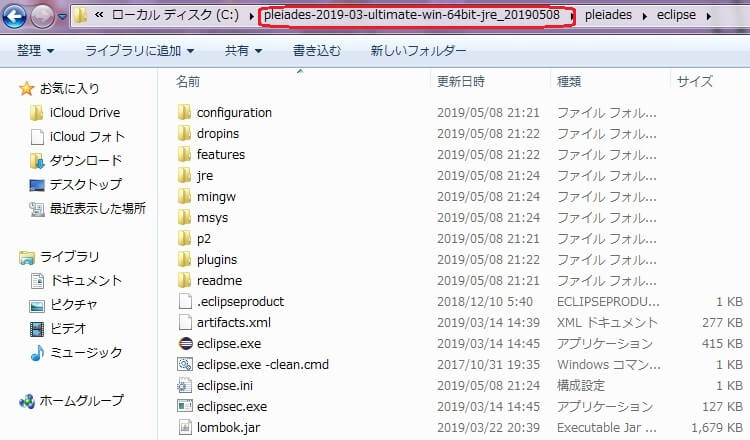This screenshot has height=440, width=750.
Task: Sort by the サイズ column header
Action: click(x=695, y=82)
